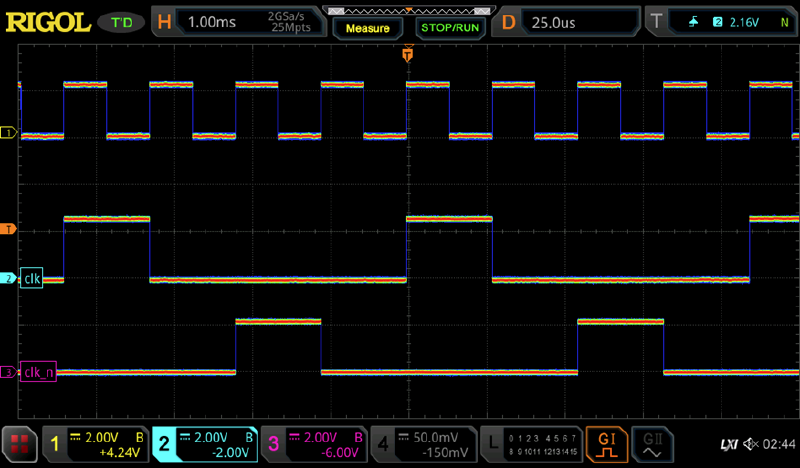Click the orange trigger position marker at top
Image resolution: width=800 pixels, height=468 pixels.
tap(407, 55)
